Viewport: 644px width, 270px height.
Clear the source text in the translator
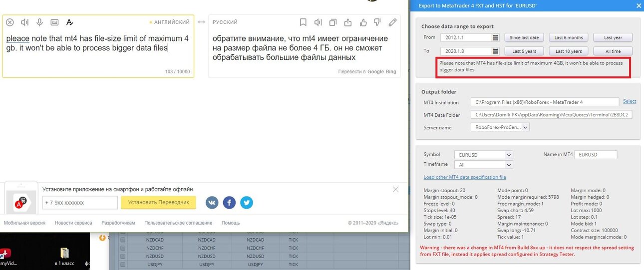(x=10, y=22)
